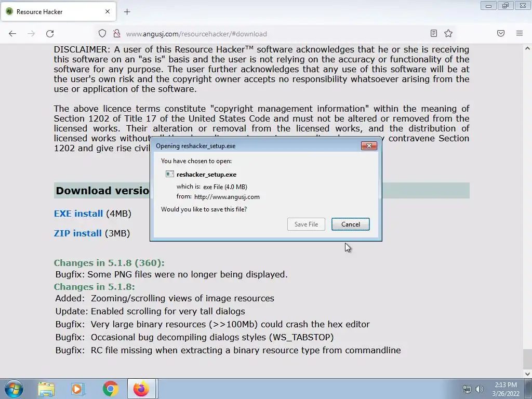Click the 'exe File (4.0 MB)' text
The height and width of the screenshot is (399, 532).
pos(225,187)
